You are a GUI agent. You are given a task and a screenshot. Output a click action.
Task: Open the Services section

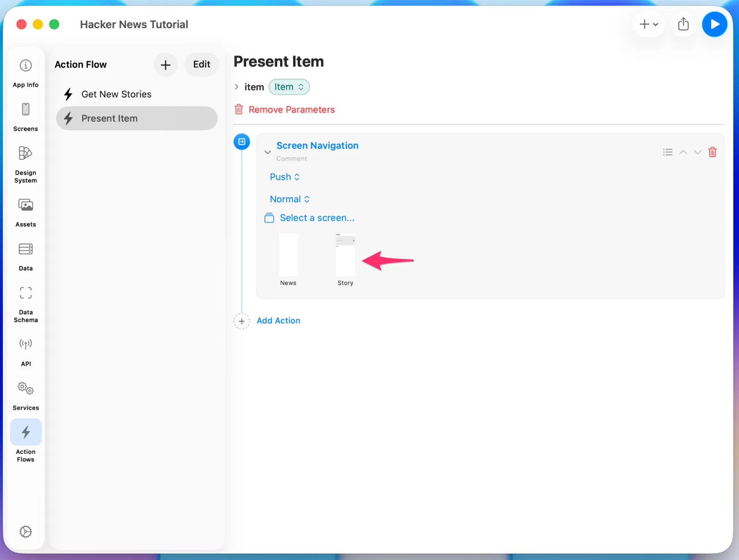tap(25, 396)
